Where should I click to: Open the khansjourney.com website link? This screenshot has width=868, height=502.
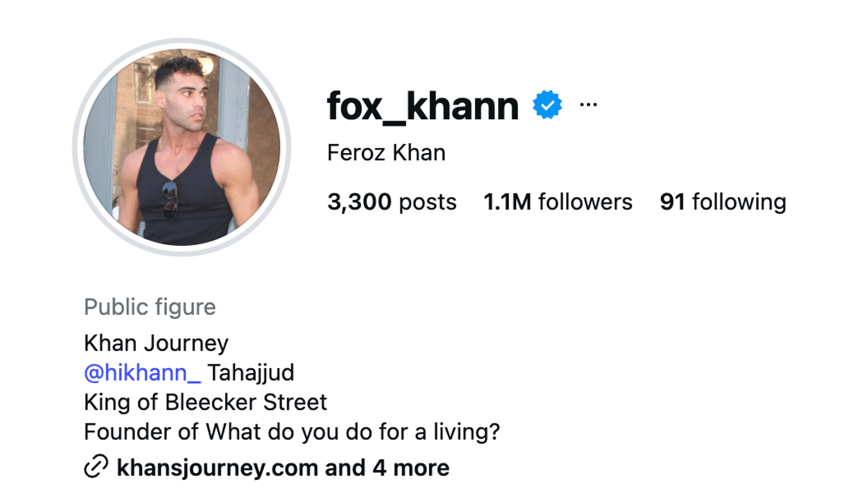click(218, 468)
